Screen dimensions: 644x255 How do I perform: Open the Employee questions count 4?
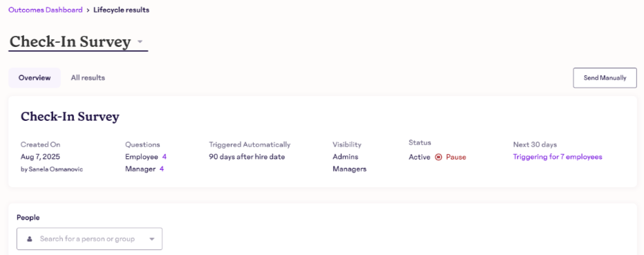pos(165,157)
